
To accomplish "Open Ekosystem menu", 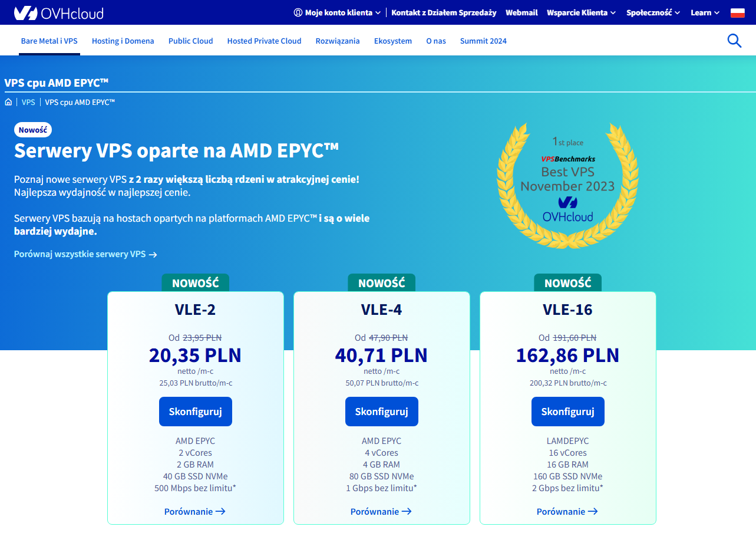I will point(393,41).
